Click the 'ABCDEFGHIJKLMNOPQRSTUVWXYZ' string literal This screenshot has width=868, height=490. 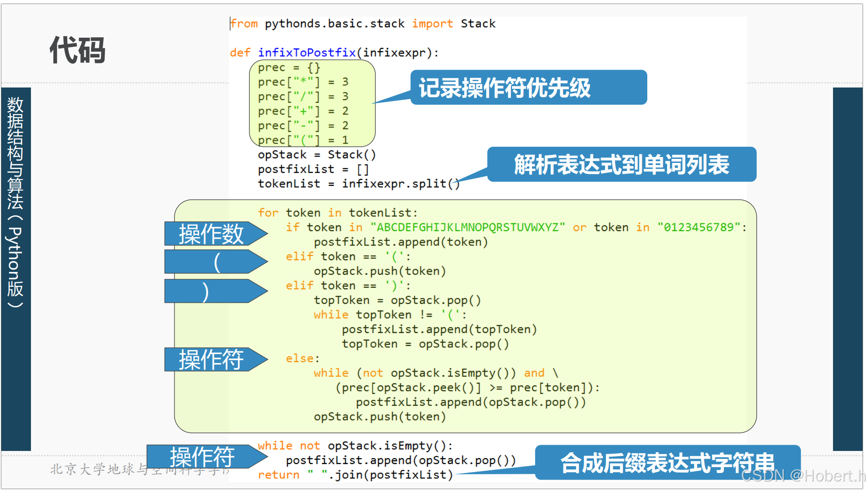468,227
